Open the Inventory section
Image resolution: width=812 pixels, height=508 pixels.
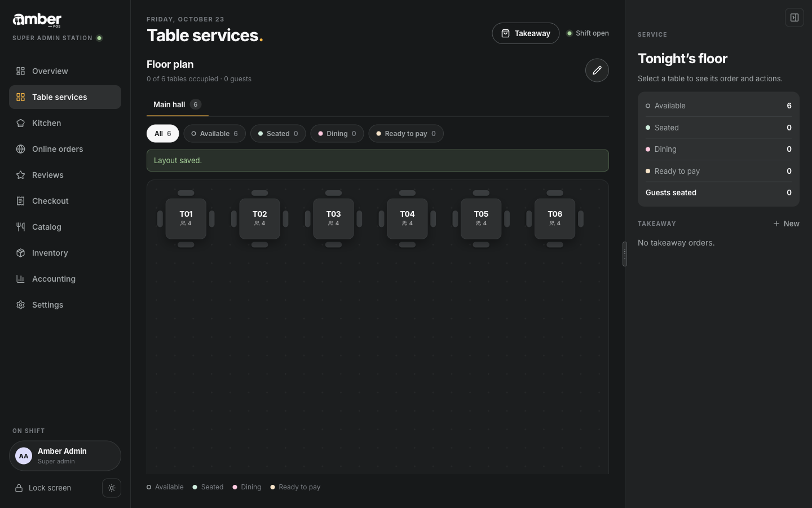(65, 253)
